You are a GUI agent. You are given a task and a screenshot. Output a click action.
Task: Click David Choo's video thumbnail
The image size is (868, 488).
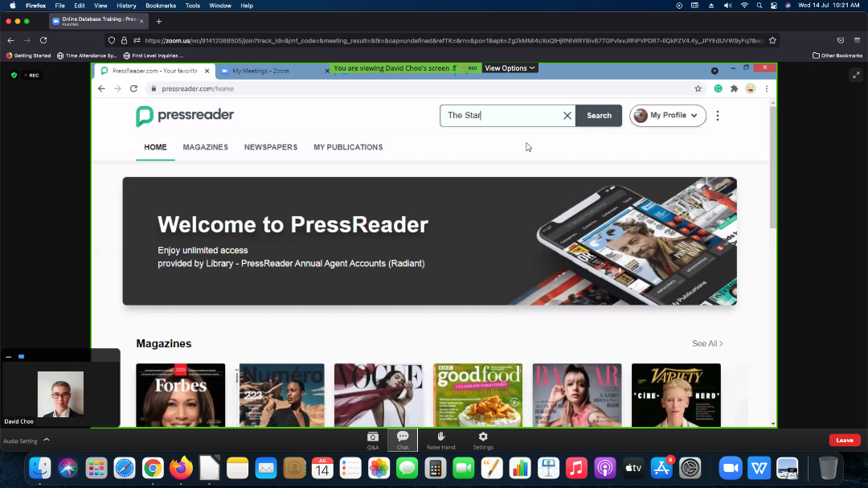coord(60,394)
